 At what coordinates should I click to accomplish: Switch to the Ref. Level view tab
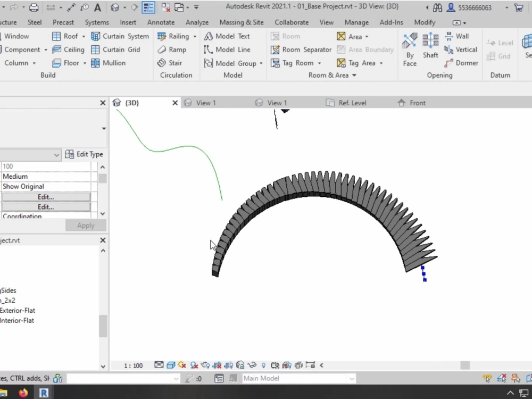[353, 103]
